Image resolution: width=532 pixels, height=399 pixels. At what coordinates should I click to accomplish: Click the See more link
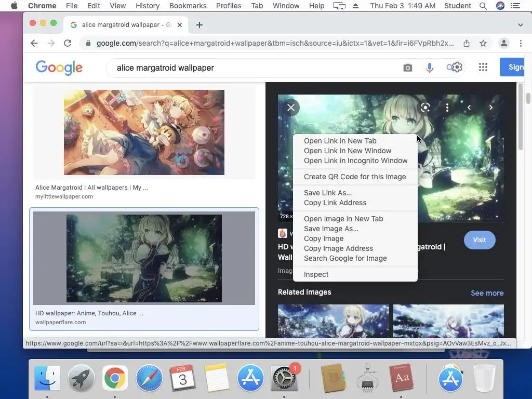pyautogui.click(x=487, y=293)
